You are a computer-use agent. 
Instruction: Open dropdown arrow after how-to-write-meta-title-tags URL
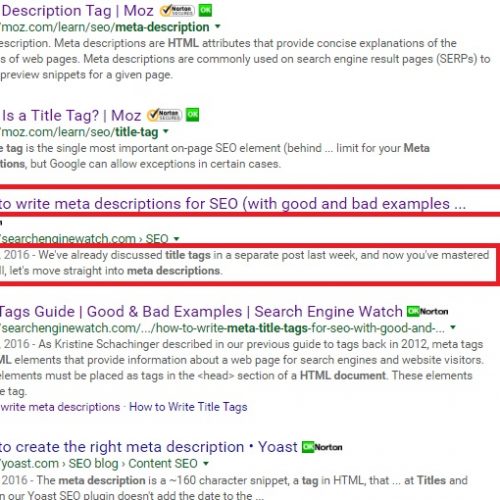point(453,327)
